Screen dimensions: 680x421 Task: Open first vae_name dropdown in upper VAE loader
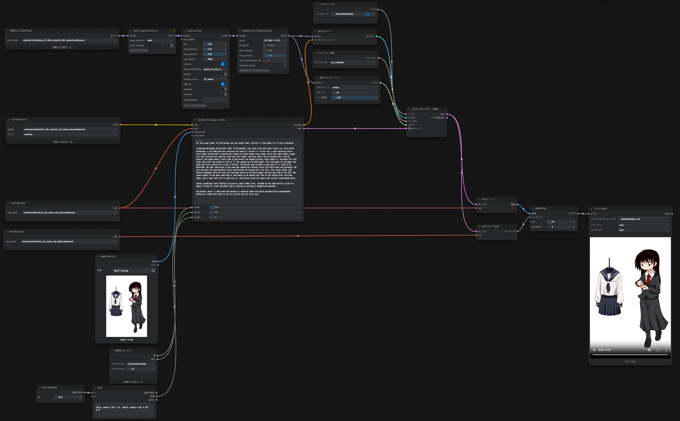tap(70, 212)
